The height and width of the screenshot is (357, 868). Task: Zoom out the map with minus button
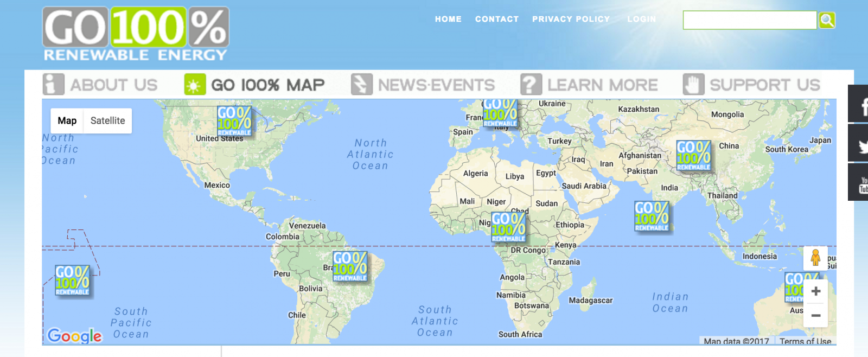point(815,315)
